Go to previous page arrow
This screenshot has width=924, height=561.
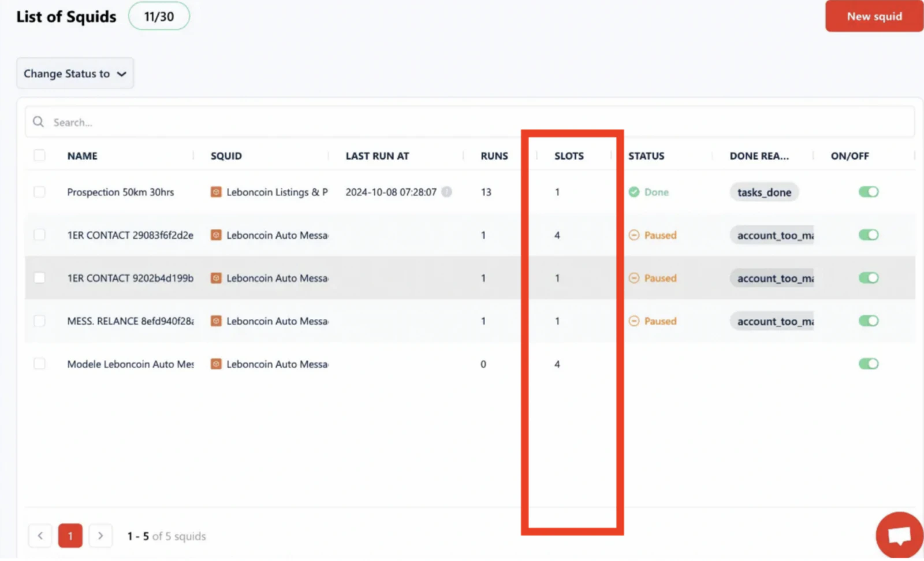pos(40,536)
